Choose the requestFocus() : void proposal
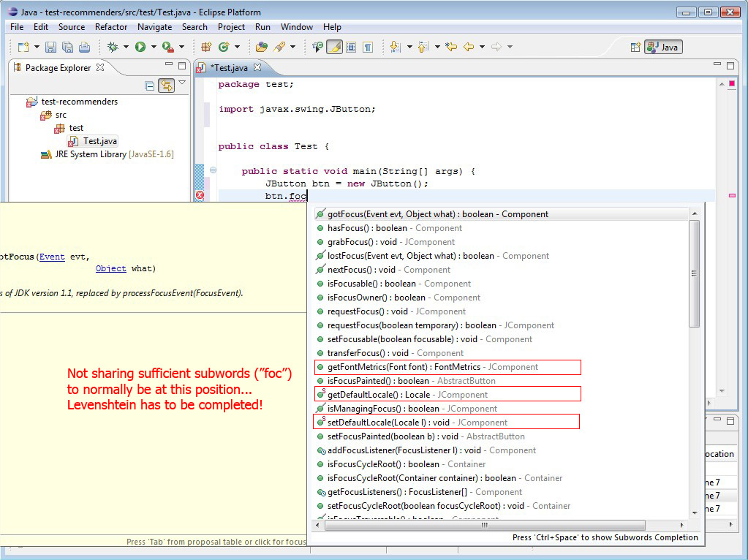The image size is (748, 560). [391, 311]
